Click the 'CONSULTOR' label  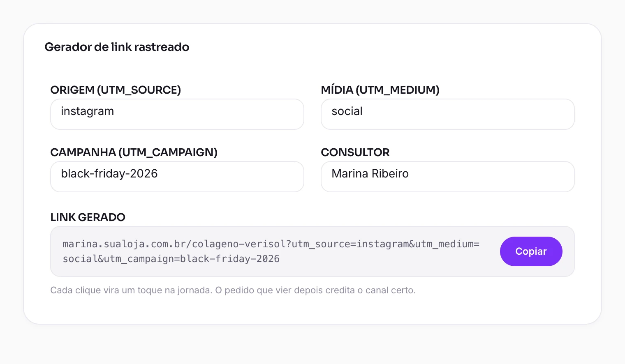[x=355, y=152]
